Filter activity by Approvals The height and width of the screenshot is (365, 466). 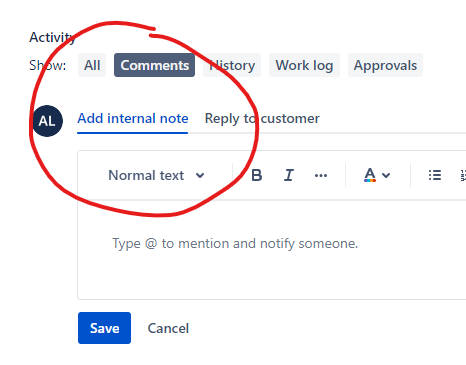385,65
